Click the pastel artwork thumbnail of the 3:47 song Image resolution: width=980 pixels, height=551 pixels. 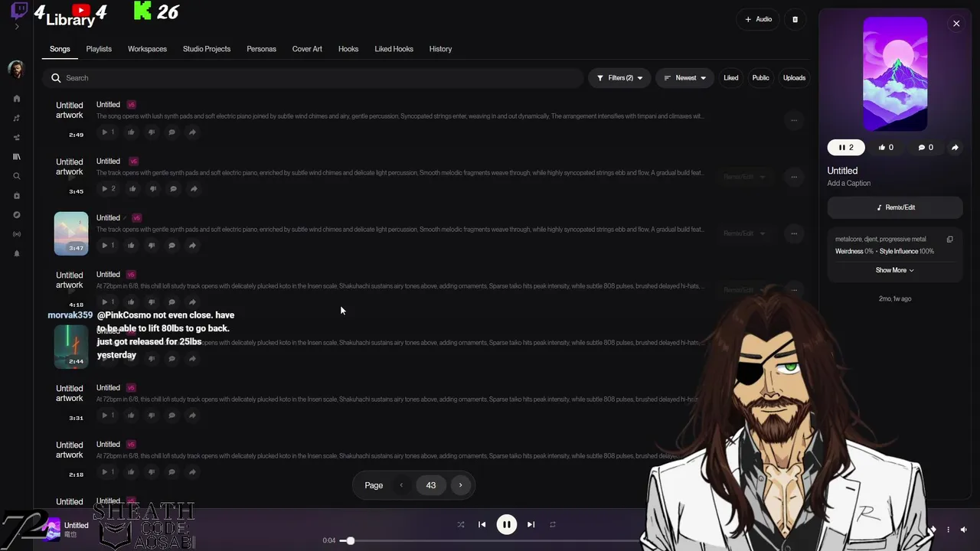(71, 233)
